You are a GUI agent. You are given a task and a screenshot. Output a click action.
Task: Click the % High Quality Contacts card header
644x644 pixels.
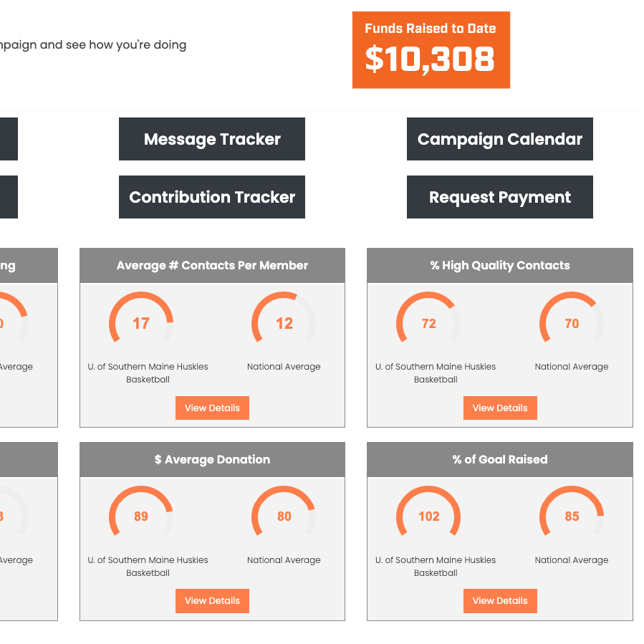click(x=499, y=266)
